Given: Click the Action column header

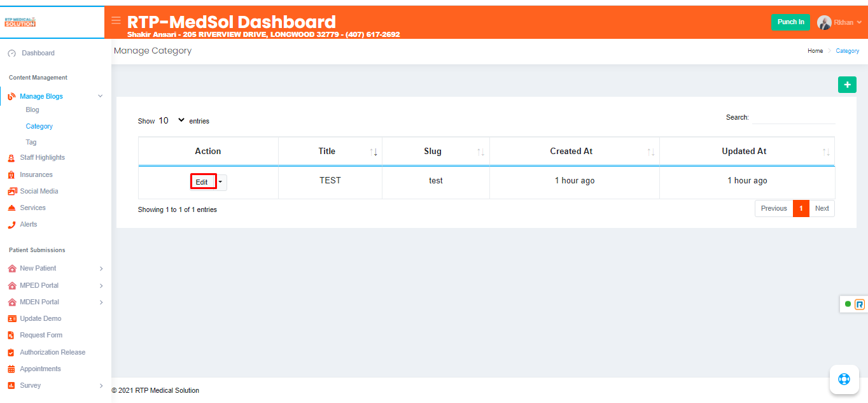Looking at the screenshot, I should (x=208, y=152).
